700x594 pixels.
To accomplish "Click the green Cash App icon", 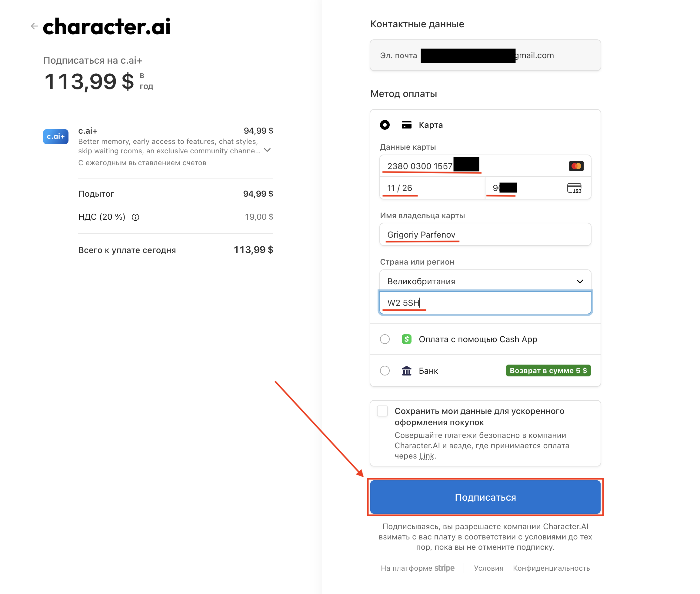I will 406,339.
